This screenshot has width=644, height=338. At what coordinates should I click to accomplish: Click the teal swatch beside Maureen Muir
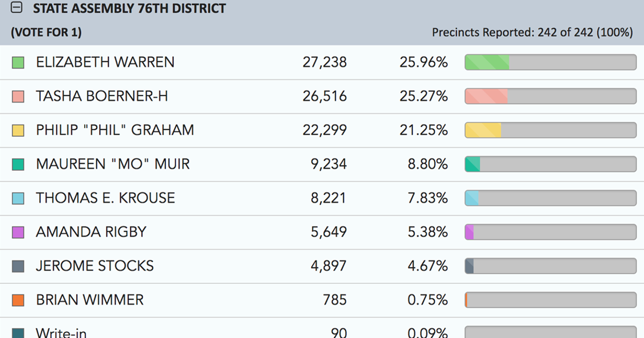tap(18, 164)
